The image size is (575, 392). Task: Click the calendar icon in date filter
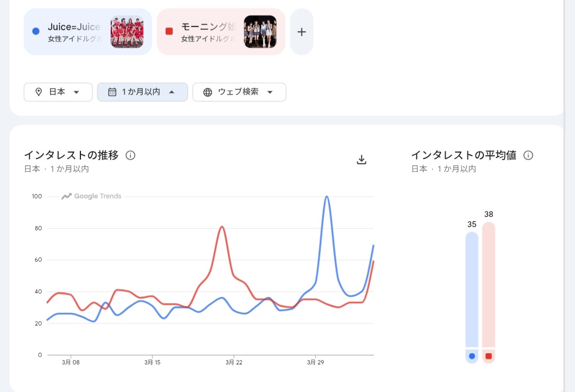(112, 92)
